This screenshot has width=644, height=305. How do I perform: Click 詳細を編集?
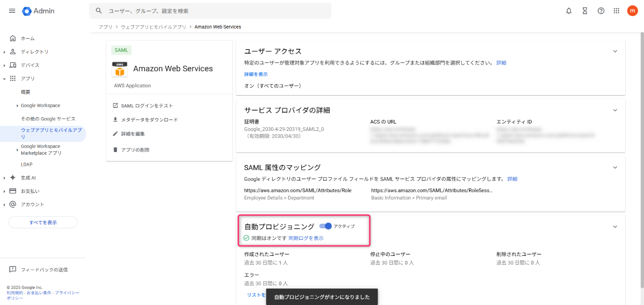(133, 134)
